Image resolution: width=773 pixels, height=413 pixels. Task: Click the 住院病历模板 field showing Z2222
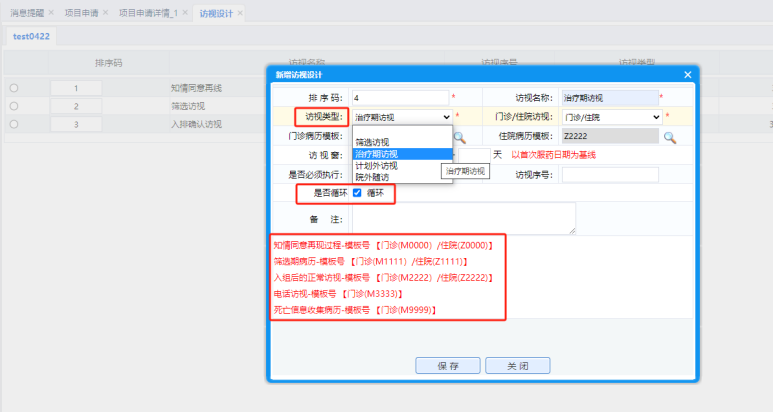click(x=610, y=136)
